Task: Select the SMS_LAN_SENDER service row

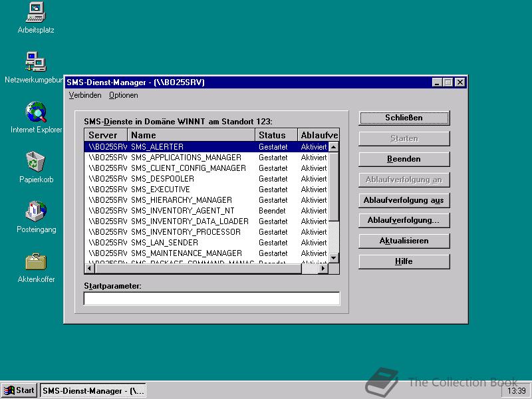Action: 206,243
